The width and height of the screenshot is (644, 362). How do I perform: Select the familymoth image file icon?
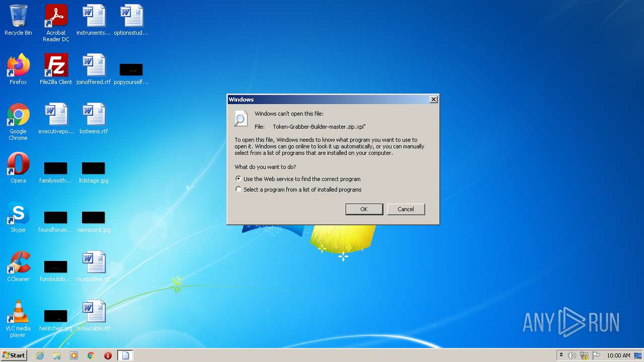click(x=56, y=172)
